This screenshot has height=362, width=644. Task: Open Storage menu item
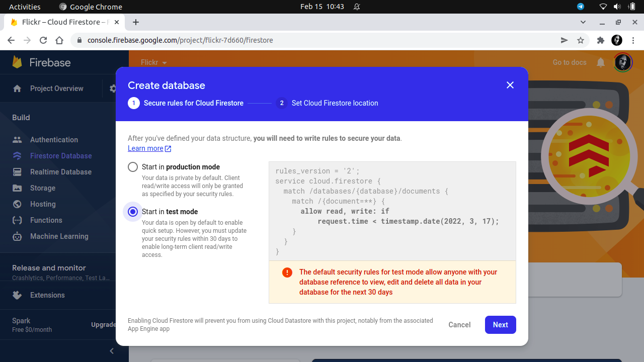(x=43, y=188)
